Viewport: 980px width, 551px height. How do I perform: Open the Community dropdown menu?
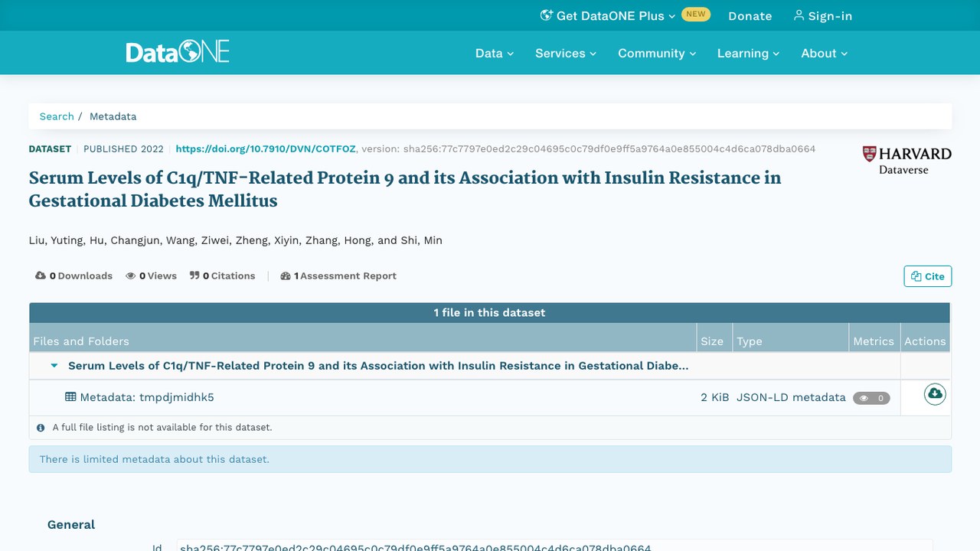tap(657, 54)
